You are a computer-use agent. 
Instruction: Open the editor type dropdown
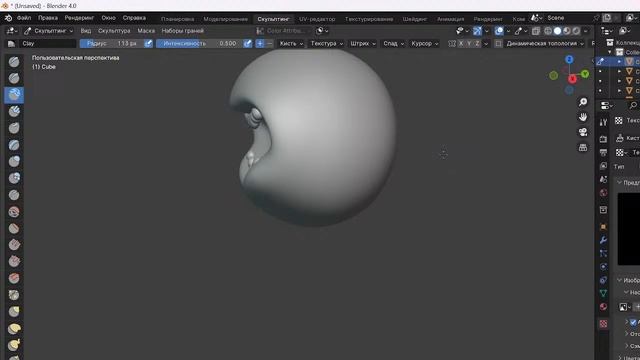click(11, 31)
